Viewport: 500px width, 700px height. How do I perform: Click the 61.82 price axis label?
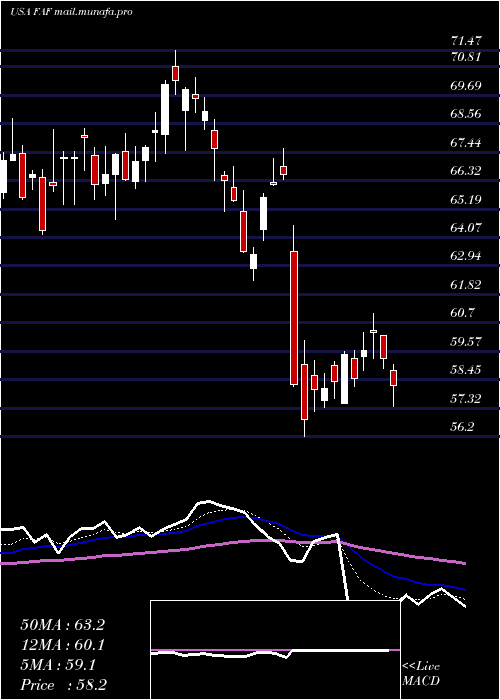466,285
